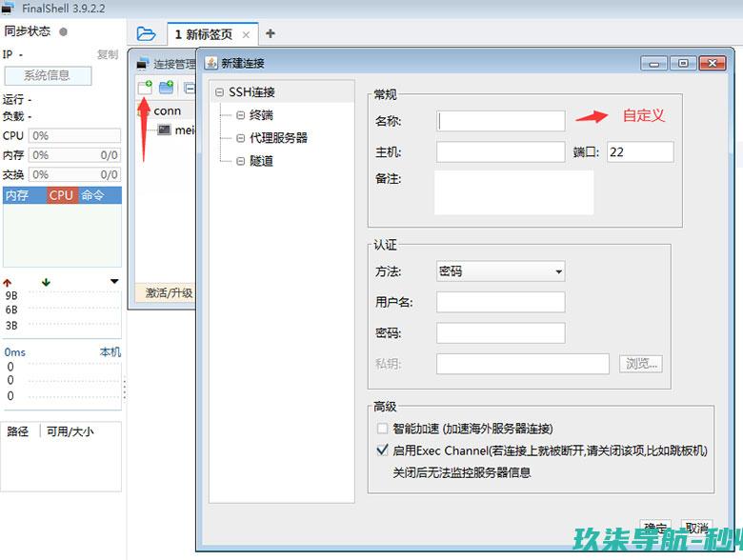Click the red upload arrow icon
The image size is (743, 560).
pyautogui.click(x=7, y=283)
